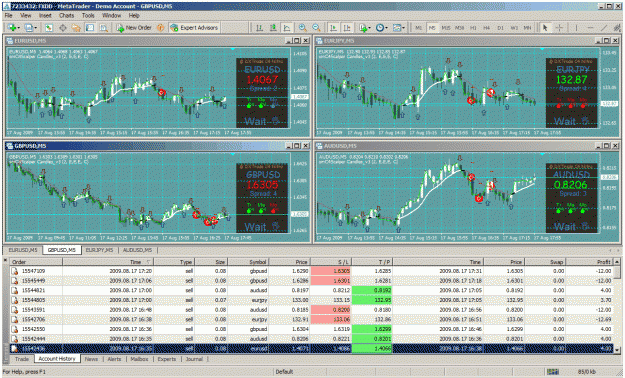
Task: Open the Insert menu
Action: [x=45, y=16]
